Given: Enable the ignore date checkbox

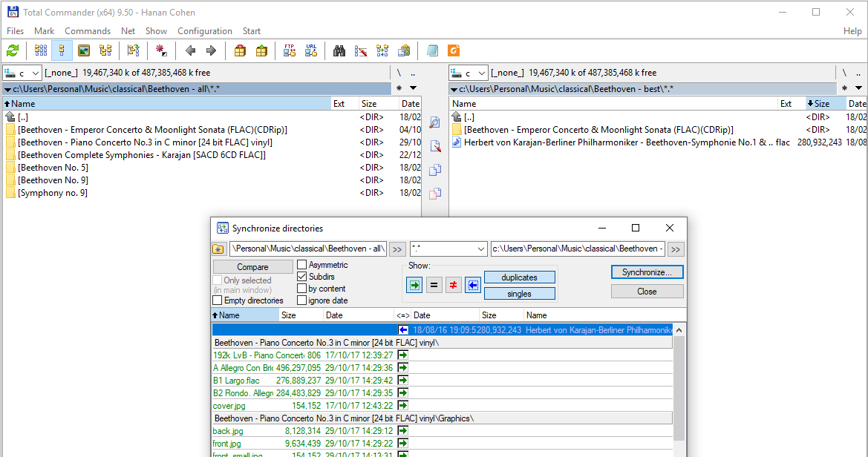Looking at the screenshot, I should pos(301,300).
